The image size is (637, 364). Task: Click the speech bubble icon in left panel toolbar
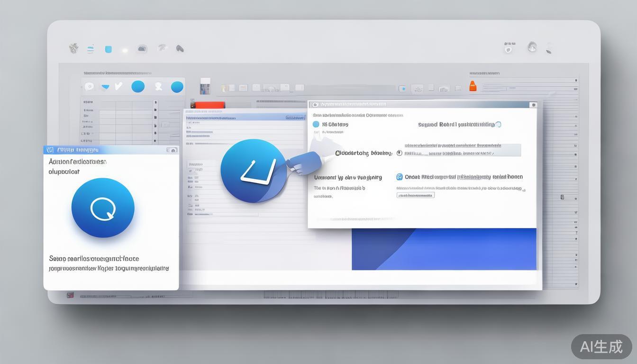pos(89,86)
